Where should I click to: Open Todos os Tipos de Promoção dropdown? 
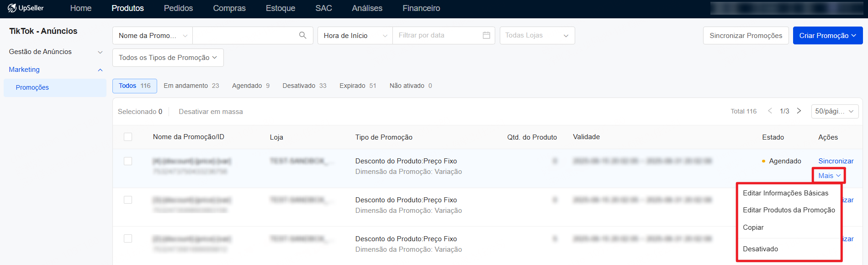coord(168,58)
